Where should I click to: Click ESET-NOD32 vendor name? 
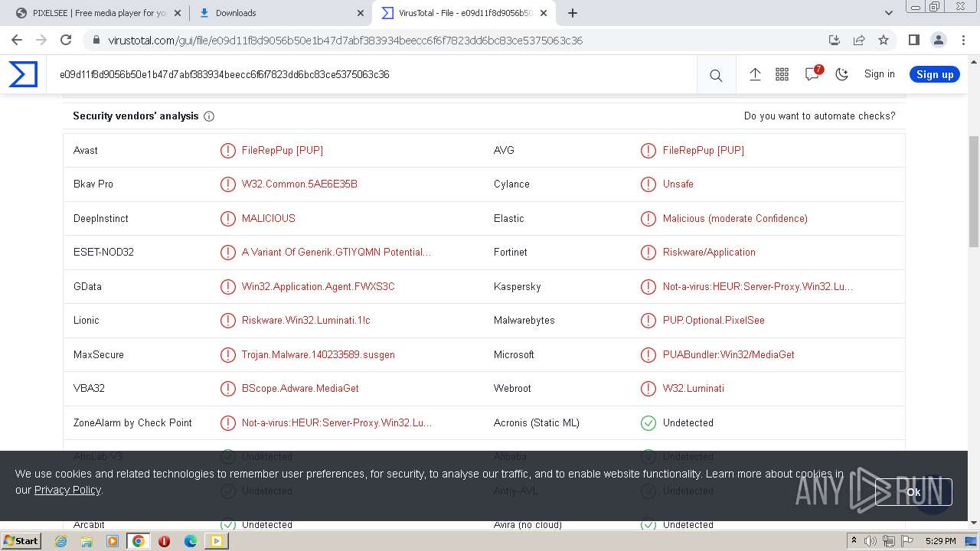pos(103,253)
